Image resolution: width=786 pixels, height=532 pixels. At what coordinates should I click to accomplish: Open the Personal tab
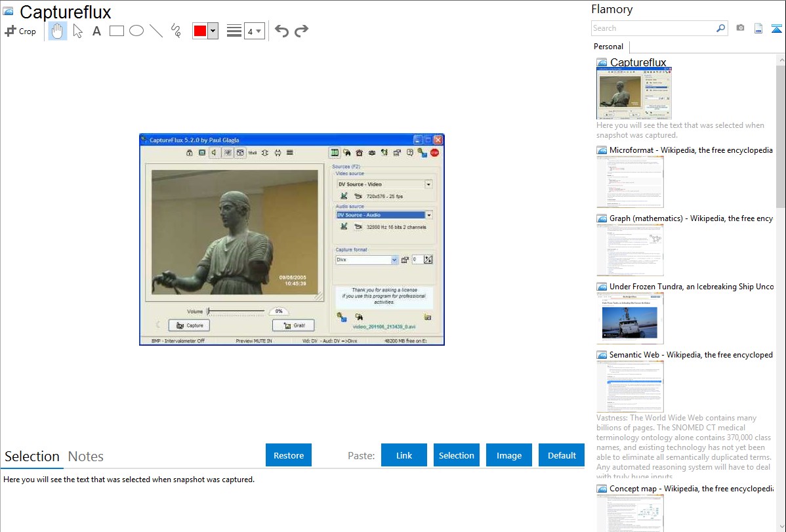tap(608, 47)
